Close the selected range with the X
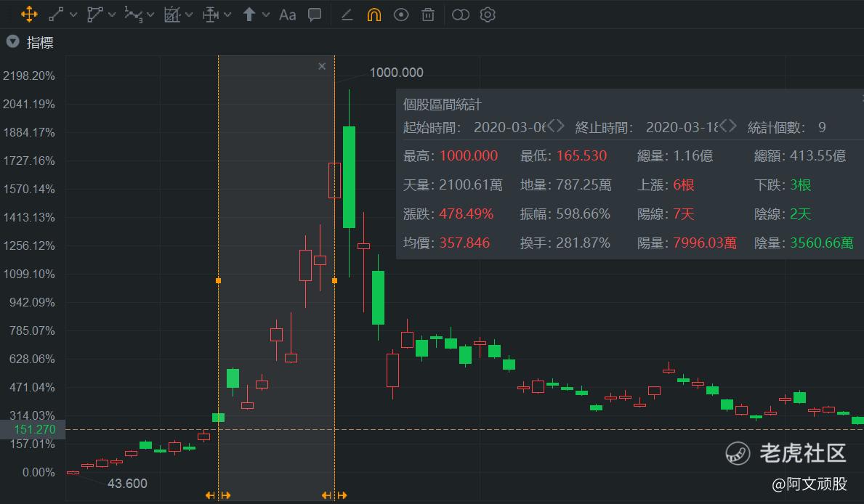Screen dimensions: 864x504 click(x=322, y=66)
